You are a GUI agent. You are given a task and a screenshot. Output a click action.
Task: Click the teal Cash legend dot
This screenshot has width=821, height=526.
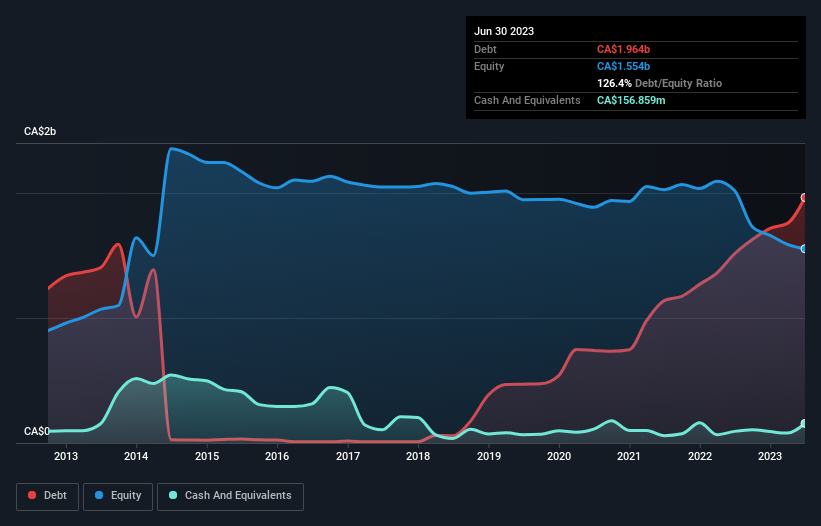[x=173, y=495]
